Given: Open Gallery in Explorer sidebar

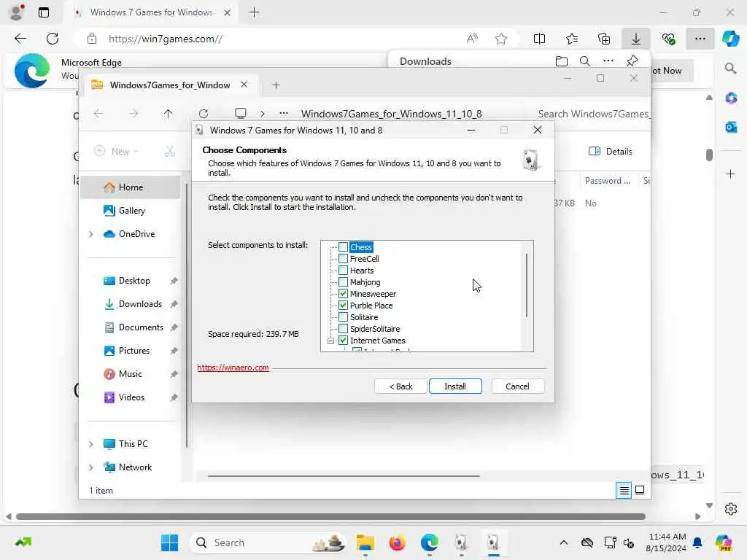Looking at the screenshot, I should [x=130, y=211].
